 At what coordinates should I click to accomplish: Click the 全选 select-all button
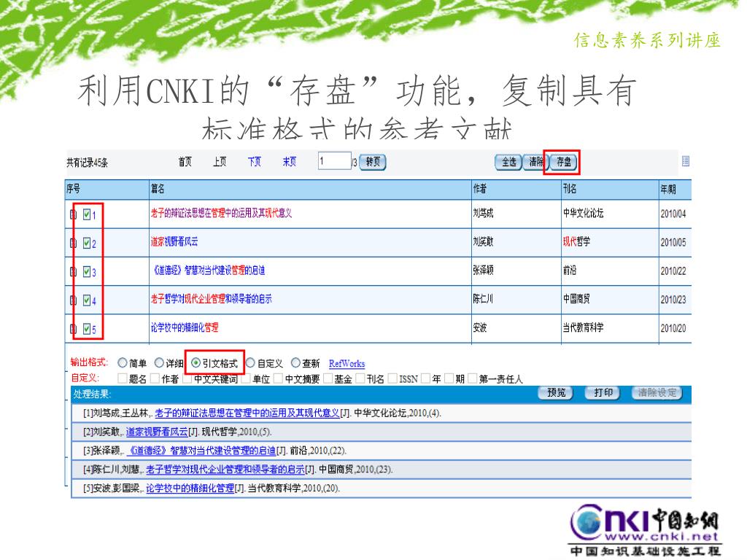(x=508, y=163)
